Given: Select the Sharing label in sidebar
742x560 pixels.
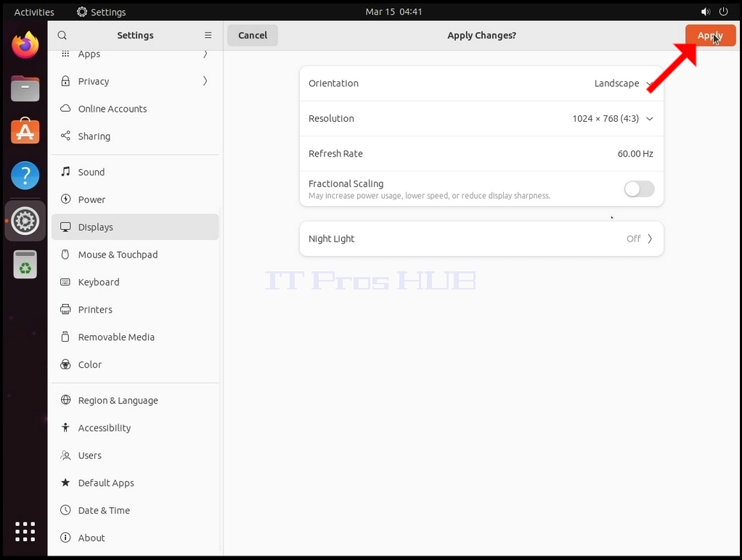Looking at the screenshot, I should pyautogui.click(x=94, y=136).
